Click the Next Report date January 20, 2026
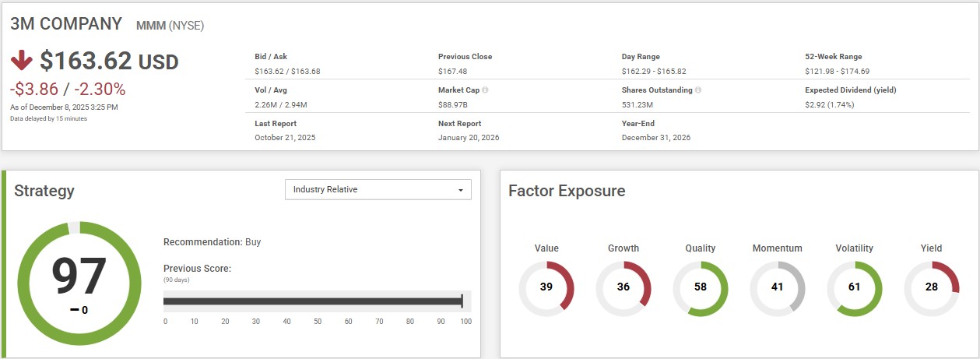980x359 pixels. [x=469, y=138]
